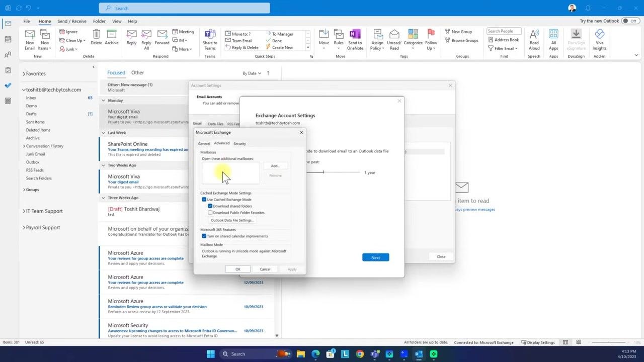Click Display Settings in status bar

tap(538, 342)
